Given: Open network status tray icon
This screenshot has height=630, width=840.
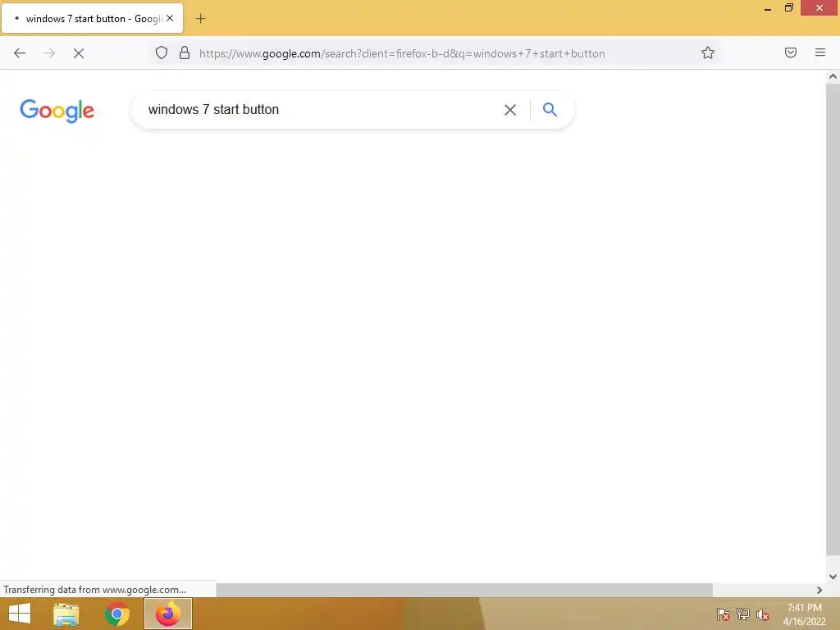Looking at the screenshot, I should [x=743, y=614].
